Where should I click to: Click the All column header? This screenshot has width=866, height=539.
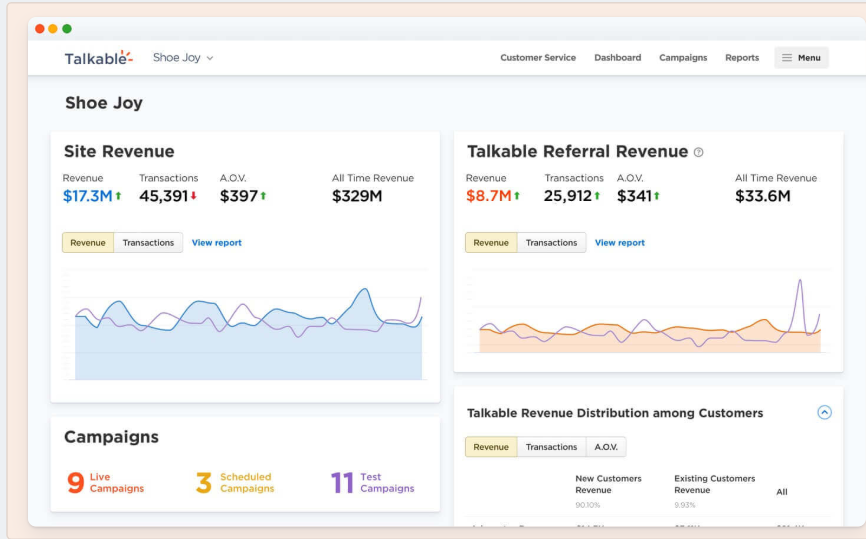(x=781, y=492)
